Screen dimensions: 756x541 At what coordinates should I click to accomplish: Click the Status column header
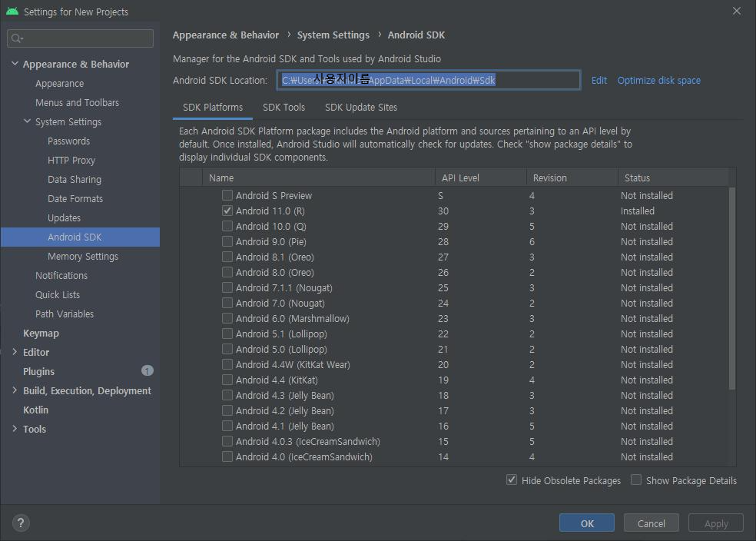coord(674,178)
